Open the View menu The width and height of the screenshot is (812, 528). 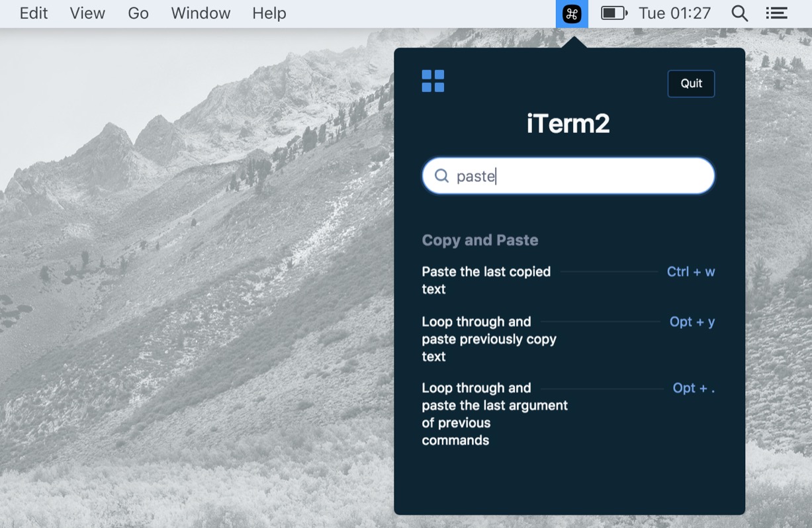87,13
